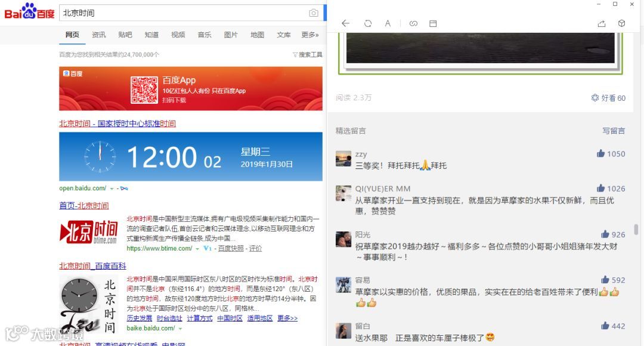This screenshot has height=346, width=644.
Task: Click 精选留言 heading text
Action: (x=351, y=131)
